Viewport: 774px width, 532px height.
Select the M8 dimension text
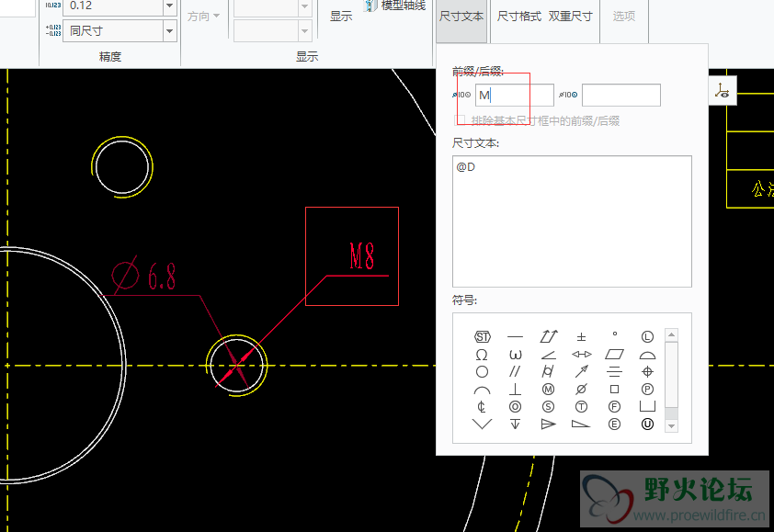pos(362,256)
